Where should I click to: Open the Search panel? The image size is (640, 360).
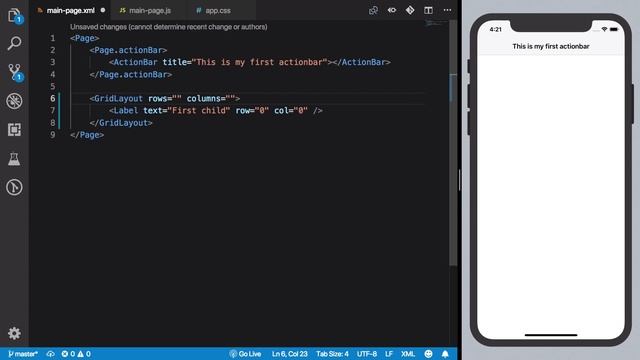[14, 43]
